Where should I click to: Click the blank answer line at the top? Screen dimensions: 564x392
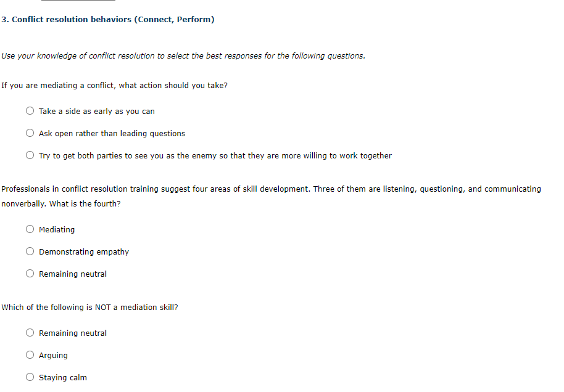point(78,2)
